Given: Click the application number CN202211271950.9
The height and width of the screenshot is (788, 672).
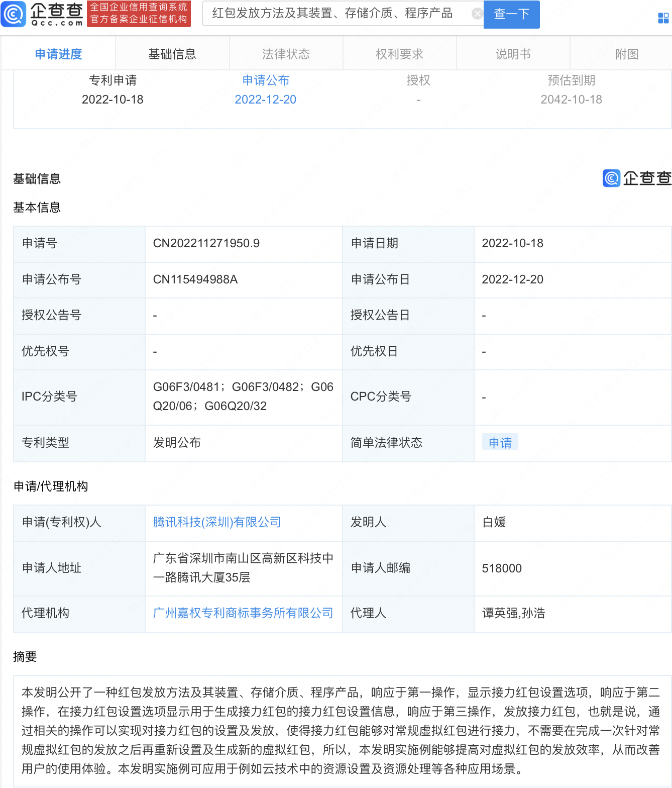Looking at the screenshot, I should pos(206,243).
